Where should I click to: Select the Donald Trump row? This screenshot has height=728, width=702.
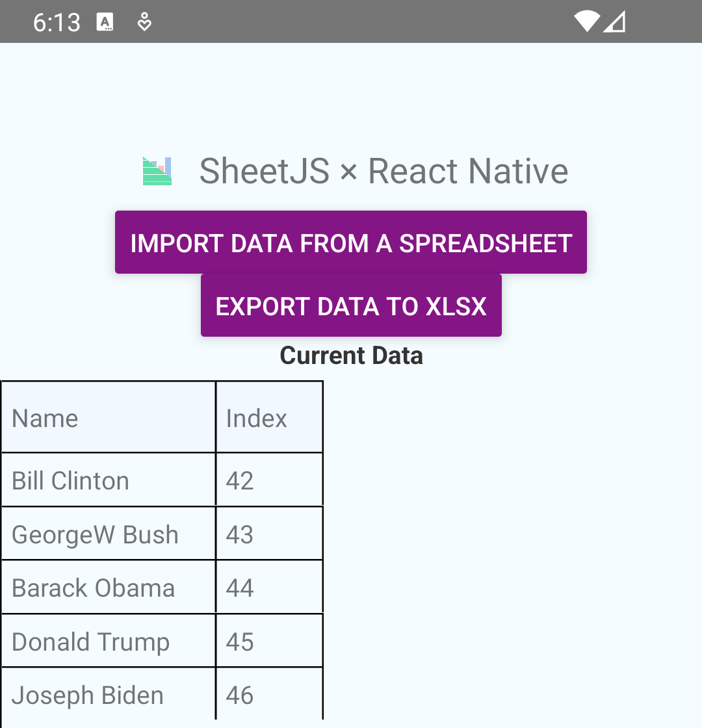90,642
